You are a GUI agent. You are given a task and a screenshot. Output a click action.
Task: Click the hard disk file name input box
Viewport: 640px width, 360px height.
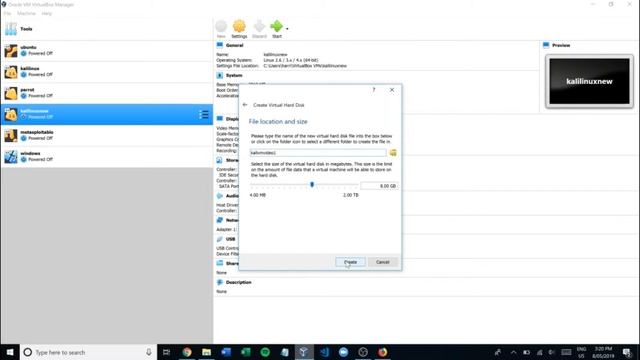(x=318, y=153)
